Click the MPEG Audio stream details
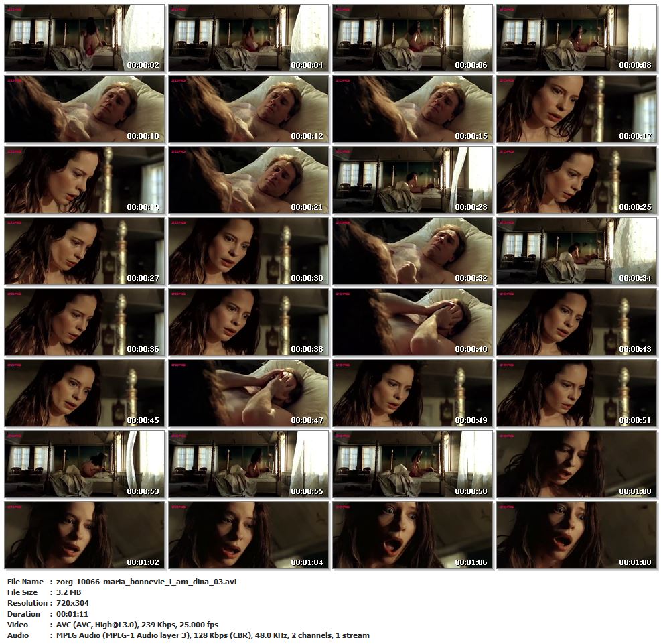 [x=213, y=635]
